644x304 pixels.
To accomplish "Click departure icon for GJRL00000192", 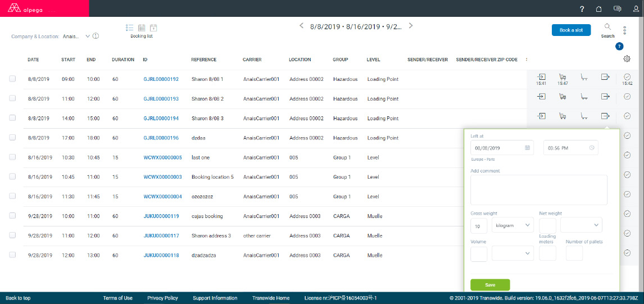I will [605, 77].
